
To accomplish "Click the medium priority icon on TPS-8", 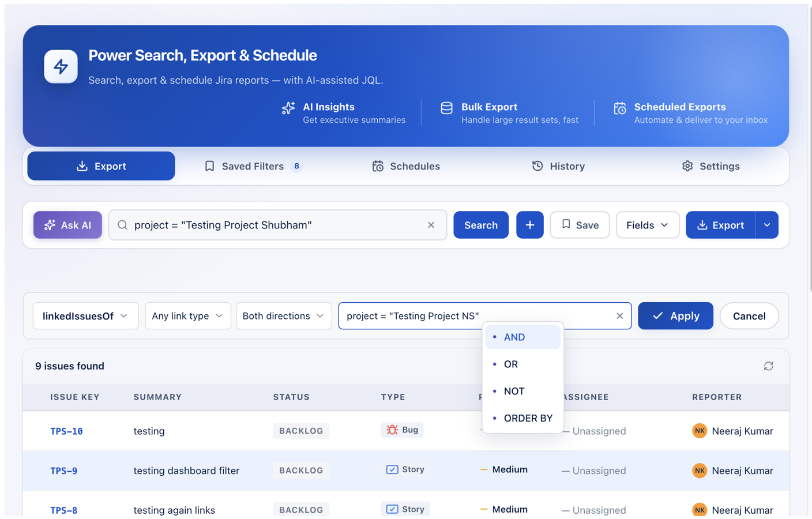I will point(483,509).
